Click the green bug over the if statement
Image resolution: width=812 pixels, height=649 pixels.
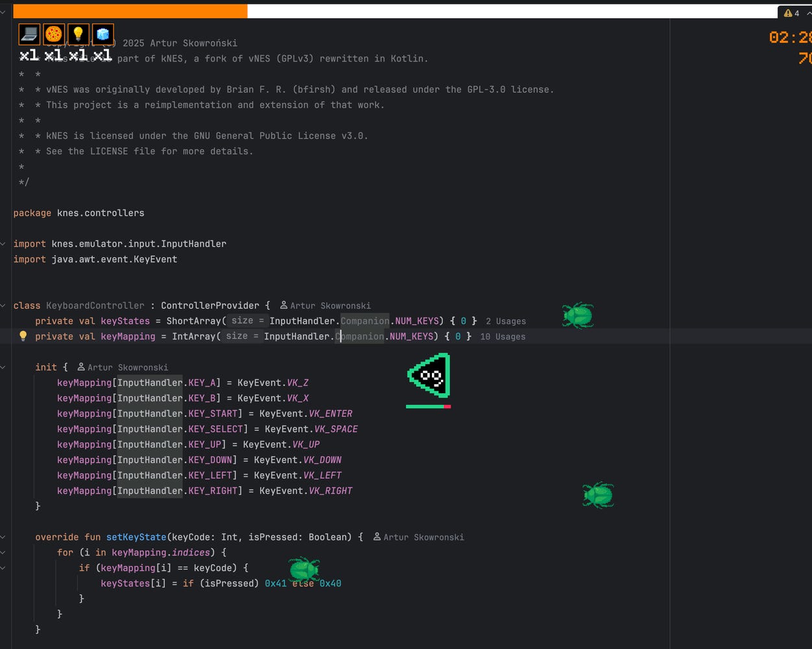tap(304, 569)
